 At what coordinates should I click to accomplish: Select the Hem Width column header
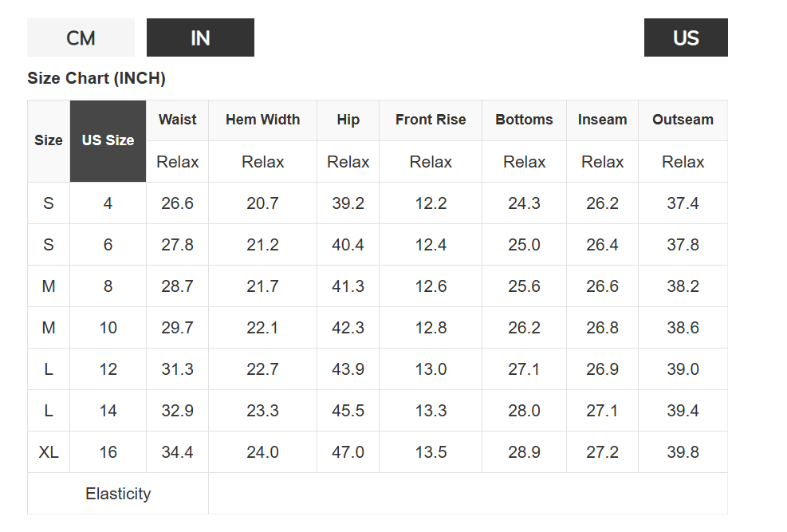262,120
